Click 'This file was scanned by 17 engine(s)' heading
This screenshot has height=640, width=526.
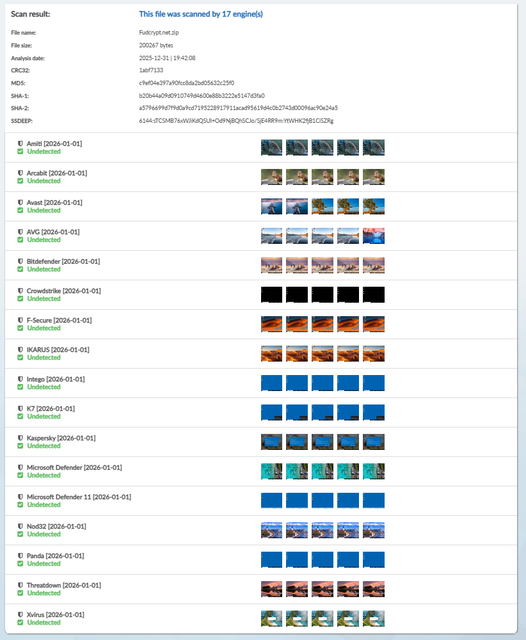tap(201, 14)
